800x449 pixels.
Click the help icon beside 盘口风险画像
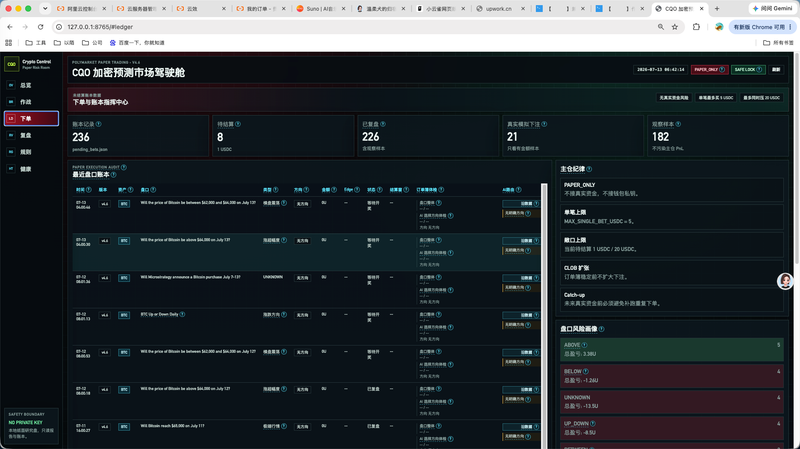tap(602, 329)
